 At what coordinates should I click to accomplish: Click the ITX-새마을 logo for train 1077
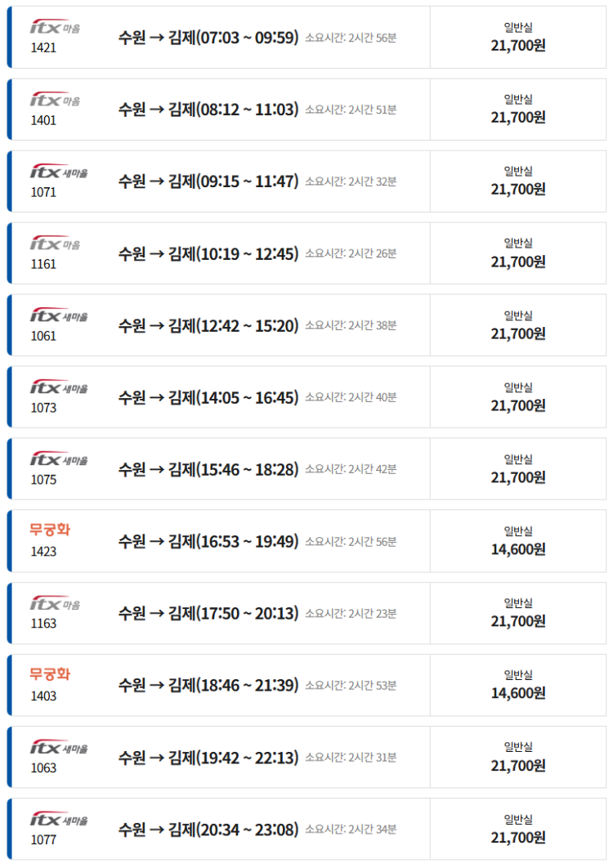[x=58, y=820]
